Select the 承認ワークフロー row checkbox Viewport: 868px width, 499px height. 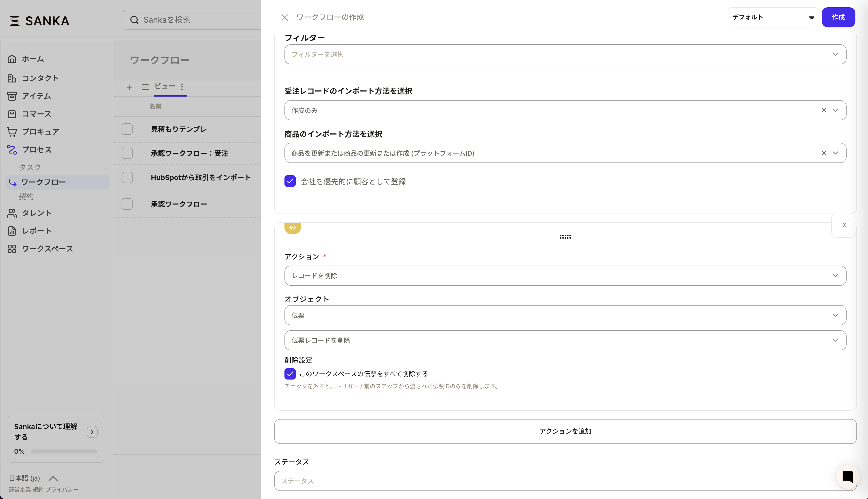click(x=127, y=204)
